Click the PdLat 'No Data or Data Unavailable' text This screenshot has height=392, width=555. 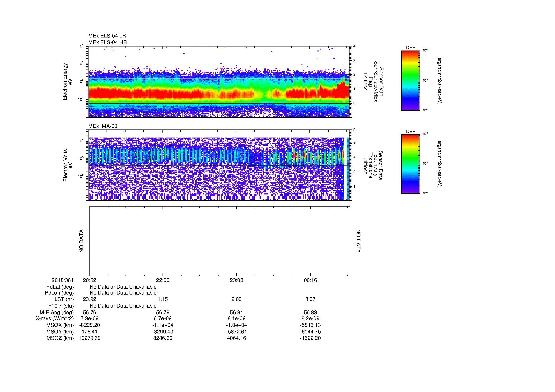123,287
